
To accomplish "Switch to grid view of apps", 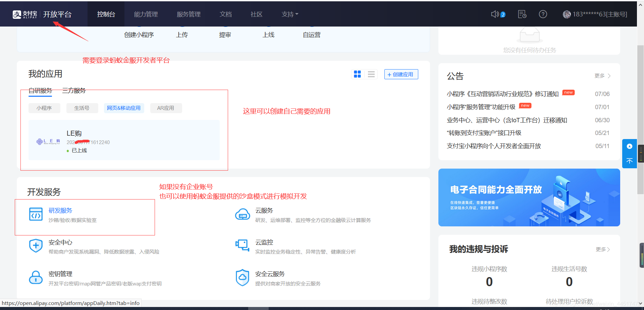I will click(358, 74).
